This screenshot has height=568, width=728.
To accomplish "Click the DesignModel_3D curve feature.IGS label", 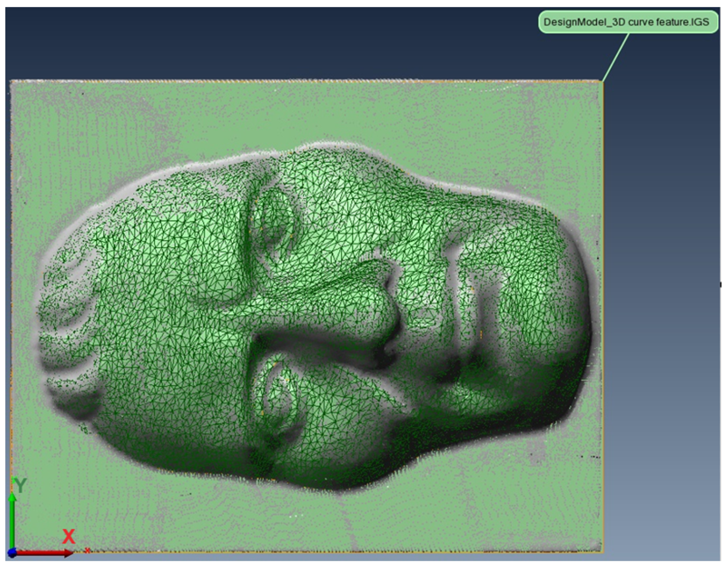I will (x=627, y=22).
